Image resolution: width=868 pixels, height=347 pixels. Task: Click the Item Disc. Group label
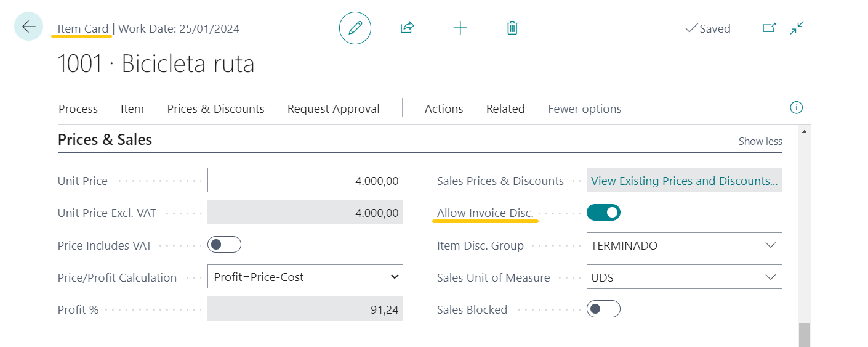click(480, 245)
